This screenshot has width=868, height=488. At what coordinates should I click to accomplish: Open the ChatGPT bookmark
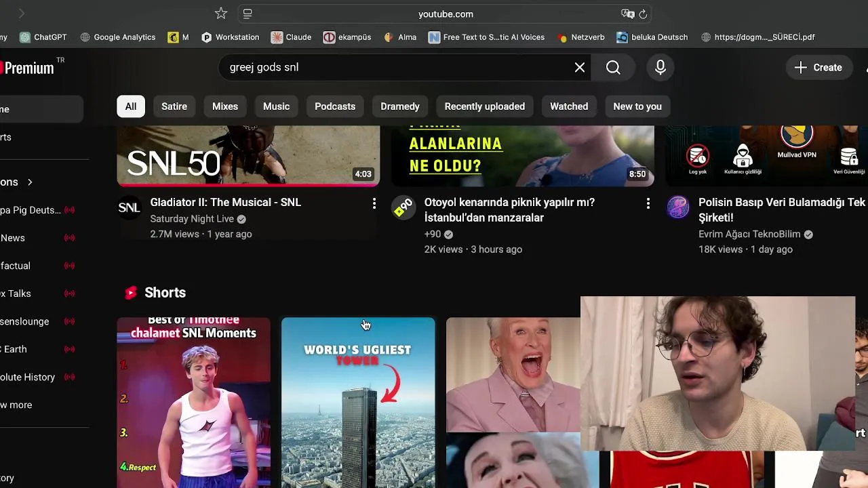(43, 37)
